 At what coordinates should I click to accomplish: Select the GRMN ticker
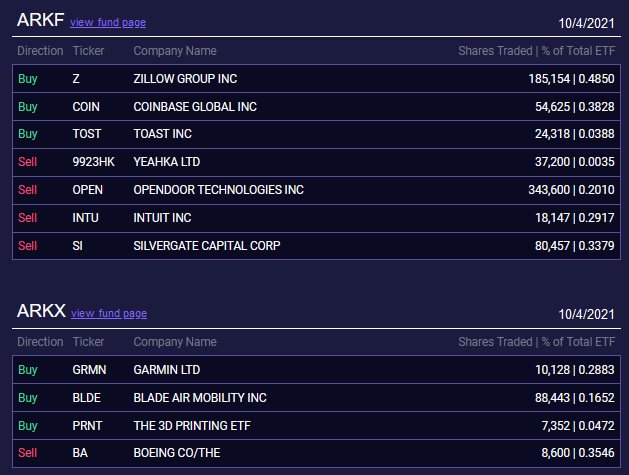[x=89, y=369]
